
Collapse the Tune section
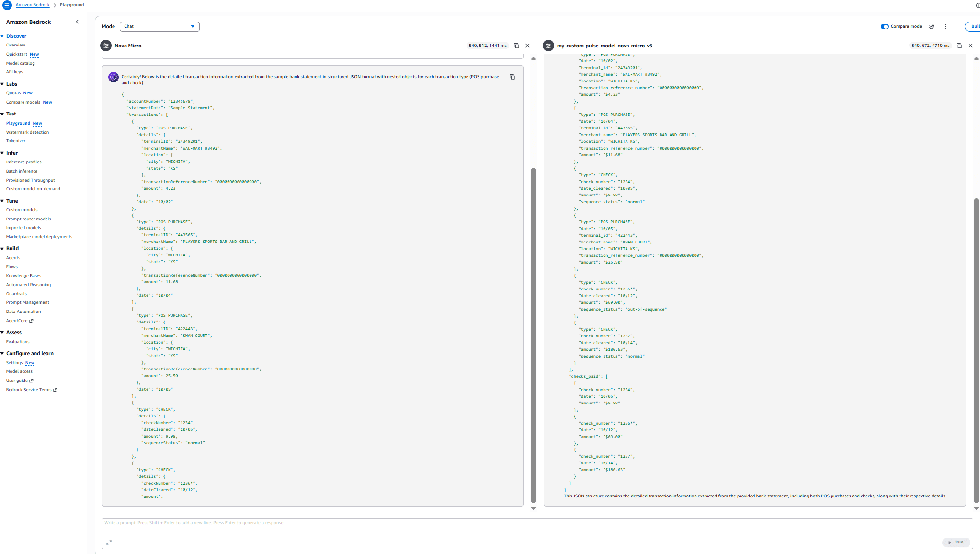click(x=2, y=201)
